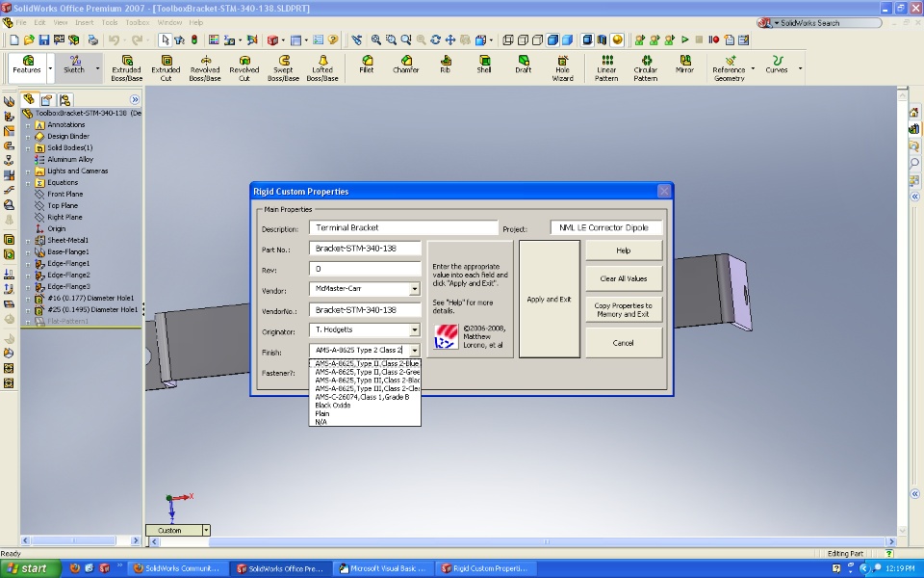This screenshot has height=578, width=924.
Task: Select the Revolved Cut tool
Action: 244,67
